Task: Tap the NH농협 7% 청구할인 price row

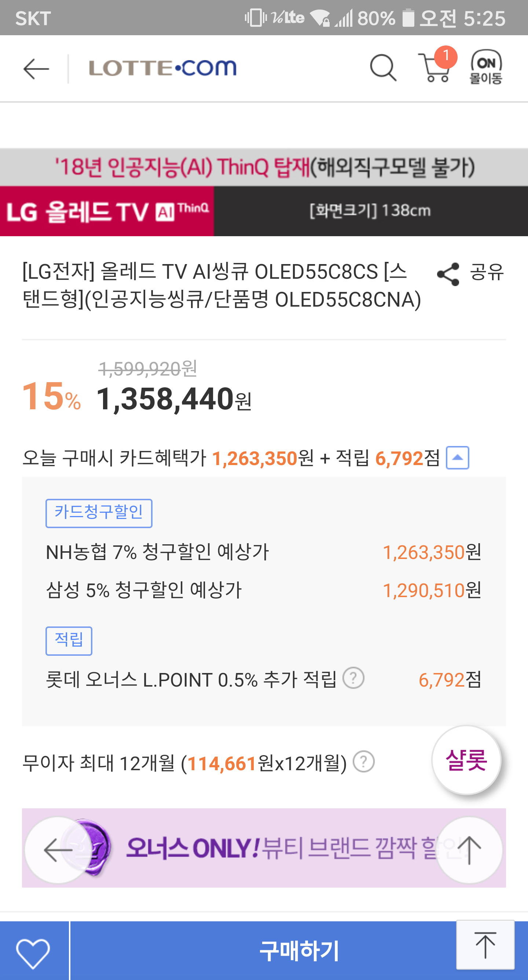Action: 263,552
